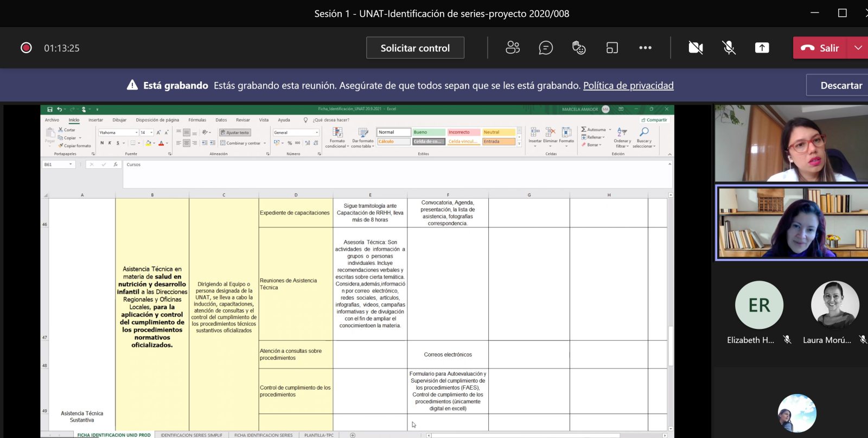Dismiss the recording banner with Descartar
Screen dimensions: 868x438
841,85
